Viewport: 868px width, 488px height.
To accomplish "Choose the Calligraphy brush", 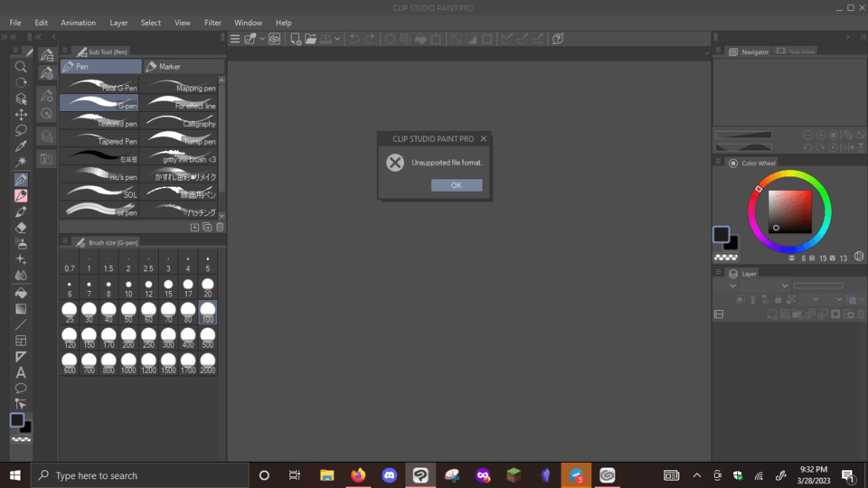I will pos(178,121).
